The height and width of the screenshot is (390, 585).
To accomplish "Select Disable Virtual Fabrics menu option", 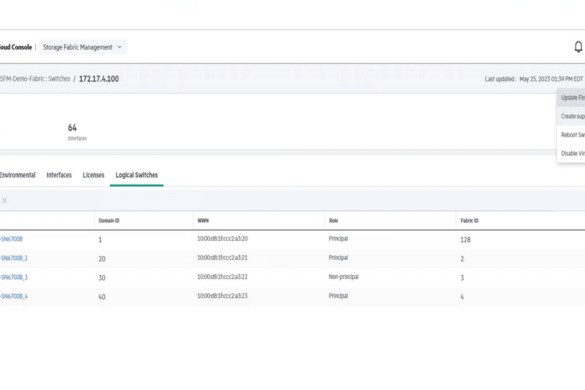I will click(x=571, y=153).
